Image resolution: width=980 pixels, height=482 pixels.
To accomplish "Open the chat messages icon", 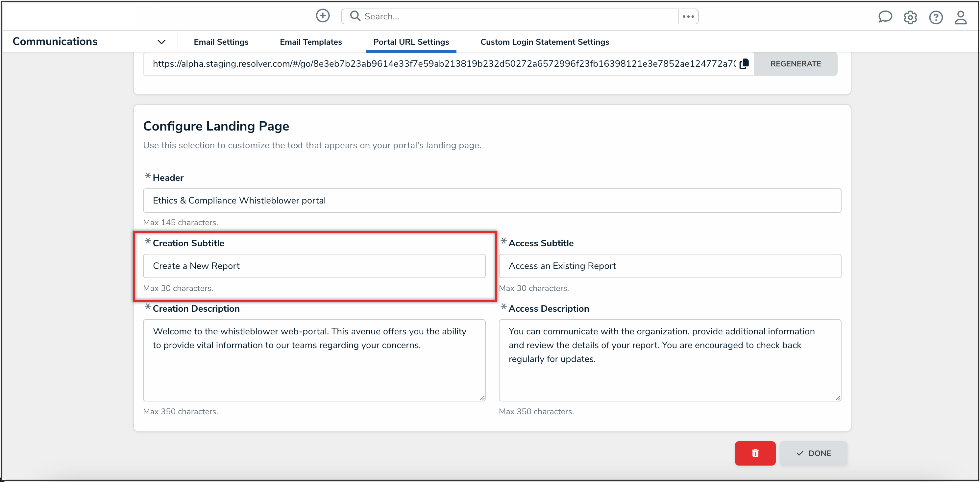I will pos(885,17).
